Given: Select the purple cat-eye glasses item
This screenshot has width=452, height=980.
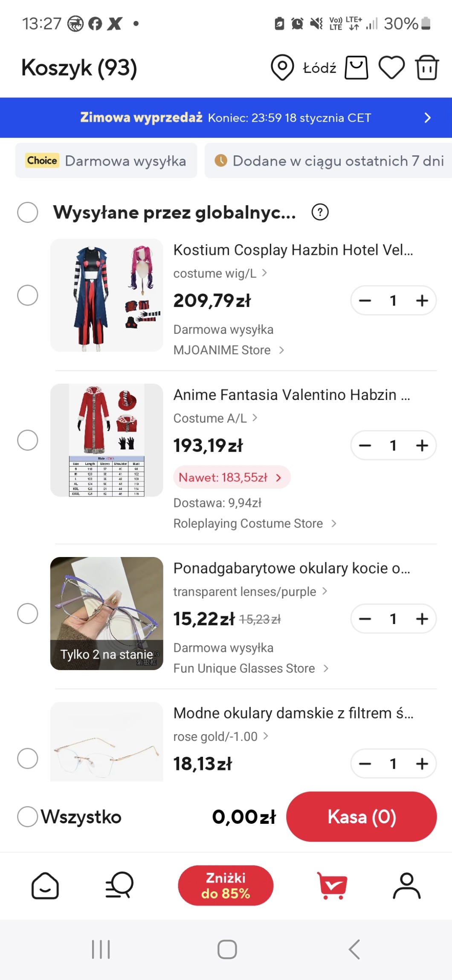Looking at the screenshot, I should pos(28,613).
